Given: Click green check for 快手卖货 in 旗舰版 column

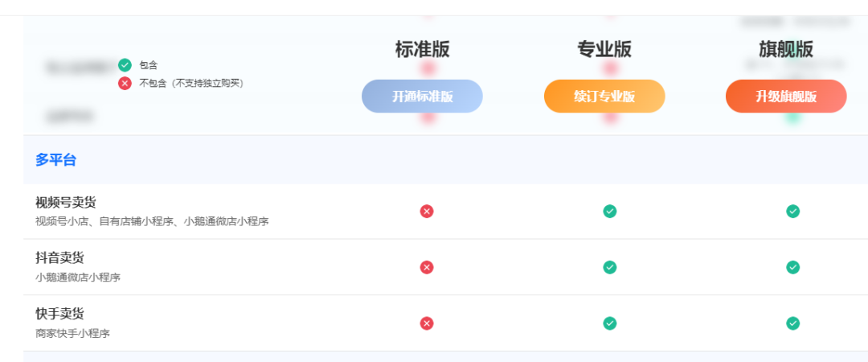Looking at the screenshot, I should (792, 323).
